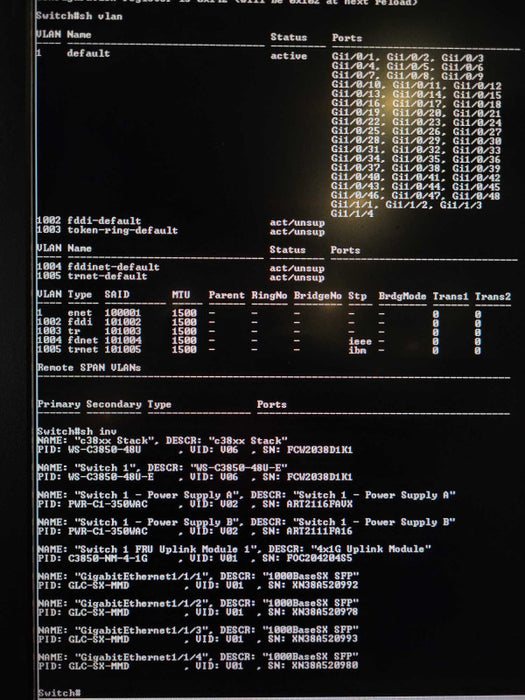The height and width of the screenshot is (700, 525).
Task: Select serial number XN38A520980
Action: 325,666
